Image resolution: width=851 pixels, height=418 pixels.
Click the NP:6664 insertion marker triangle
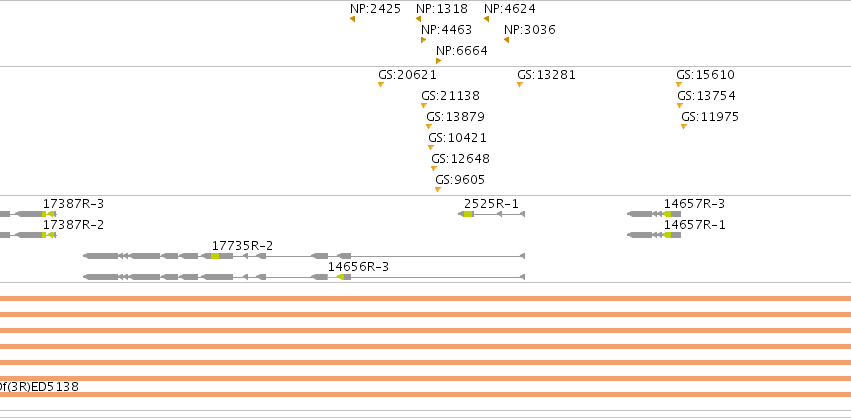click(439, 61)
